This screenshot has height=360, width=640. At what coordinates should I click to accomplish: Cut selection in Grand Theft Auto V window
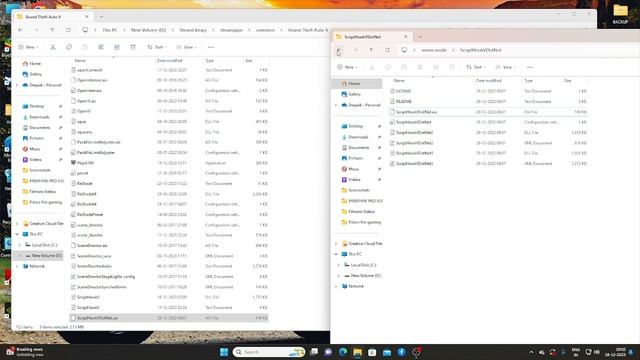[53, 47]
